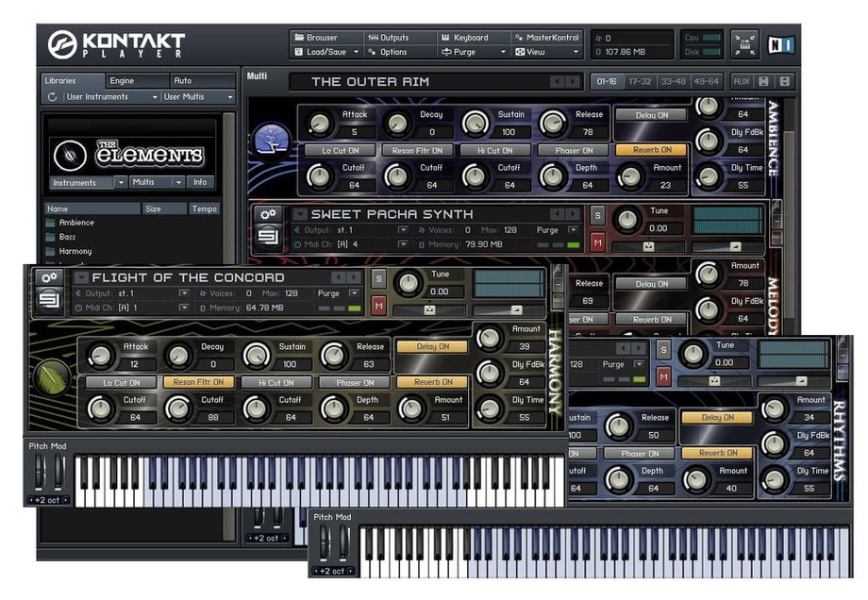Click the Kontakt Player logo

tap(116, 44)
